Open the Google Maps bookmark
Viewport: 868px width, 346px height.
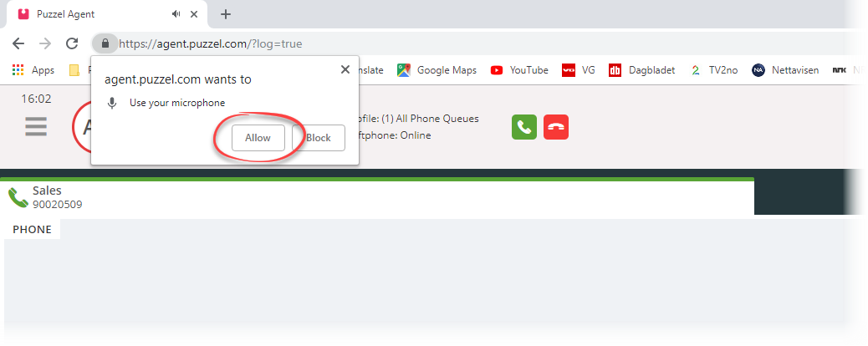click(x=437, y=70)
